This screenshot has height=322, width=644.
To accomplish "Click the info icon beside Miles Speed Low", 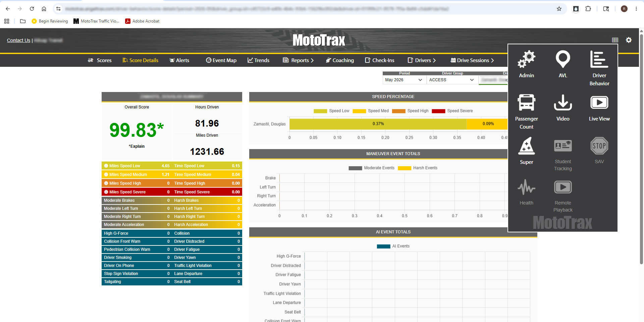I will point(106,166).
